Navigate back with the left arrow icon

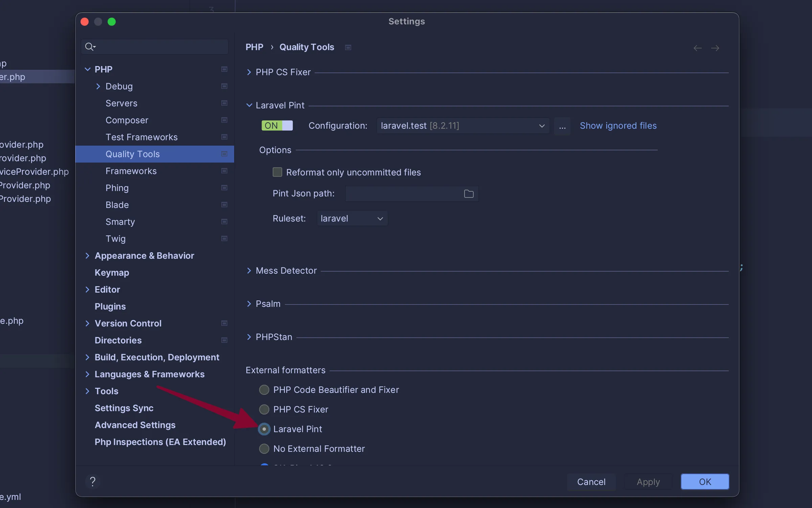click(697, 48)
